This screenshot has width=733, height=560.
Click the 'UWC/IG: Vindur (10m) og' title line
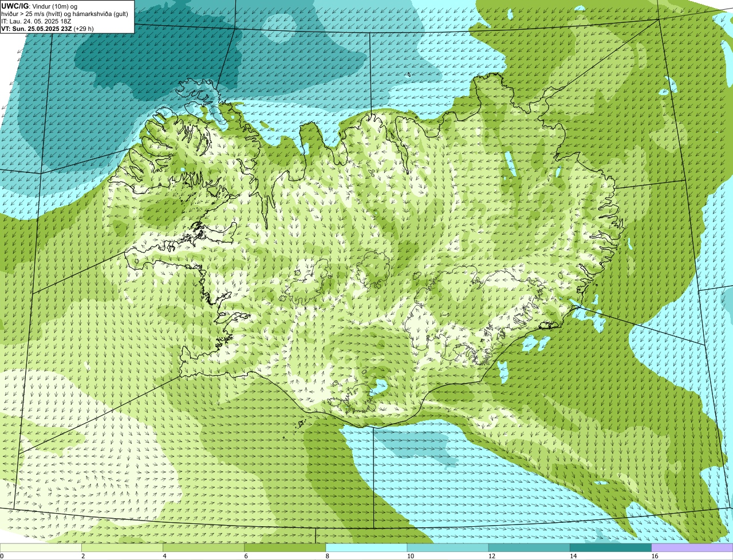point(40,6)
